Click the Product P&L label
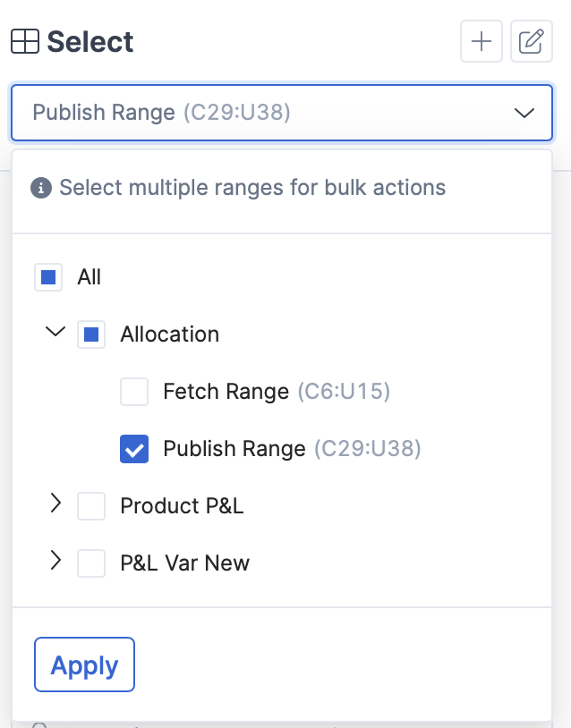 click(182, 506)
